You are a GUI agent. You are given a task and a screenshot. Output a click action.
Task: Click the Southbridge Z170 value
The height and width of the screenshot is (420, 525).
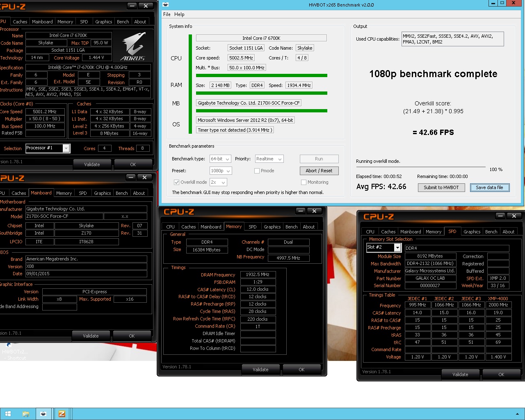point(86,233)
